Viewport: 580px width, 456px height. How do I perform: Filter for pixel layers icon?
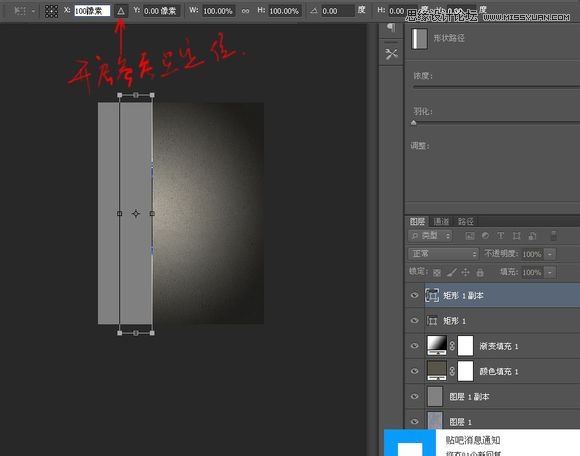[x=470, y=236]
